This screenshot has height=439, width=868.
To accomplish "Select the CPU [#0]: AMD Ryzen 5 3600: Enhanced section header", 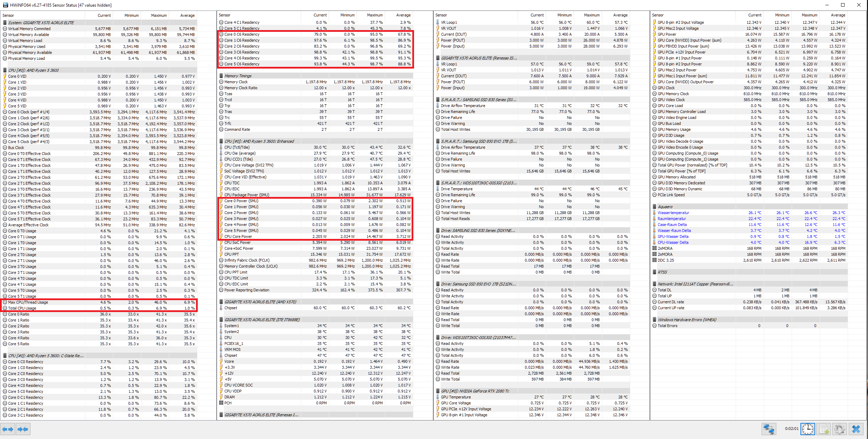I will pos(316,141).
